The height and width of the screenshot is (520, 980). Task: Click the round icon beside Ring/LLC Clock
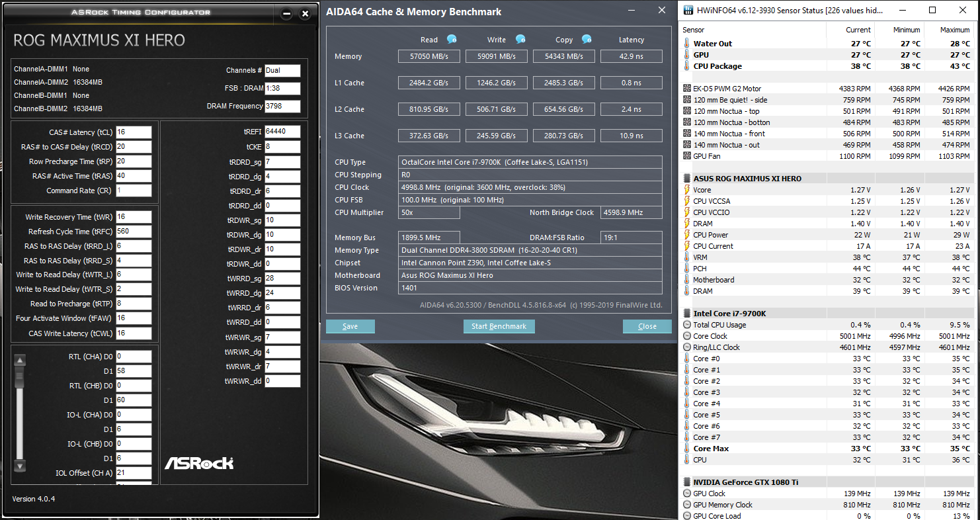tap(687, 347)
